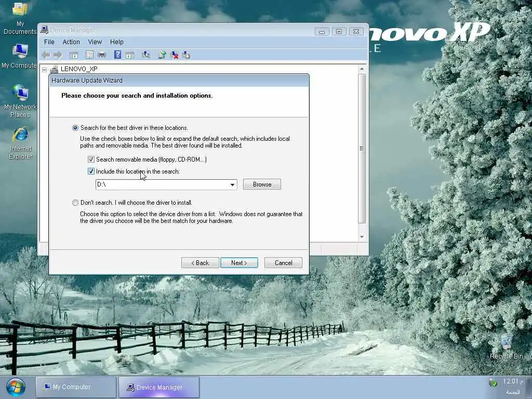
Task: Click the Device Manager title bar icon
Action: [45, 30]
